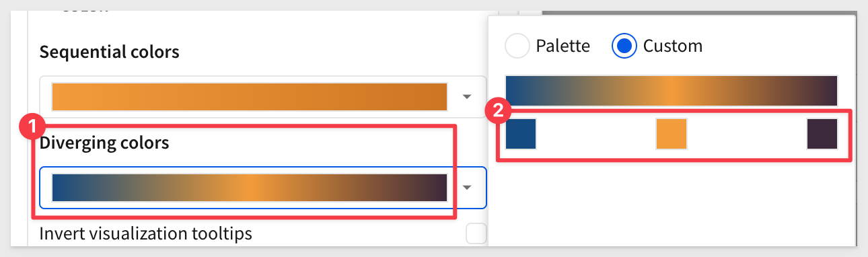Pick the blue custom color swatch
Screen dimensions: 868x257
(x=521, y=133)
